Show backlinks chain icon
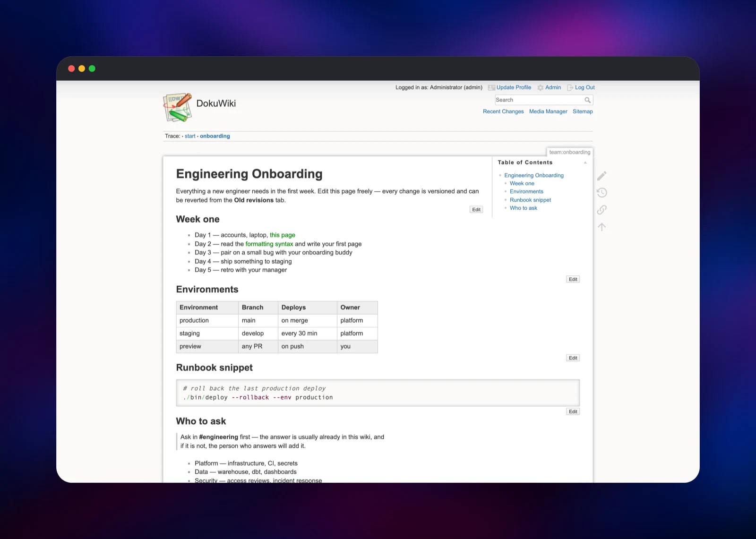 (x=601, y=210)
